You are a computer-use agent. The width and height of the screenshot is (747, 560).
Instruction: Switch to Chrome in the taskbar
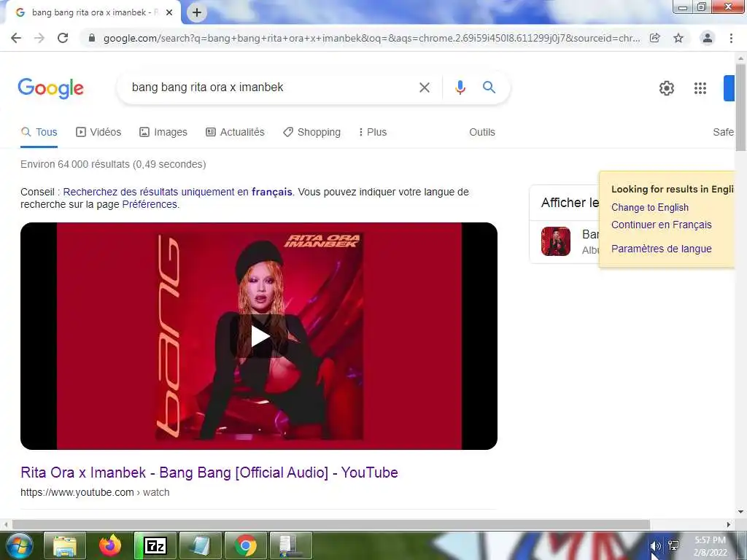[x=245, y=545]
